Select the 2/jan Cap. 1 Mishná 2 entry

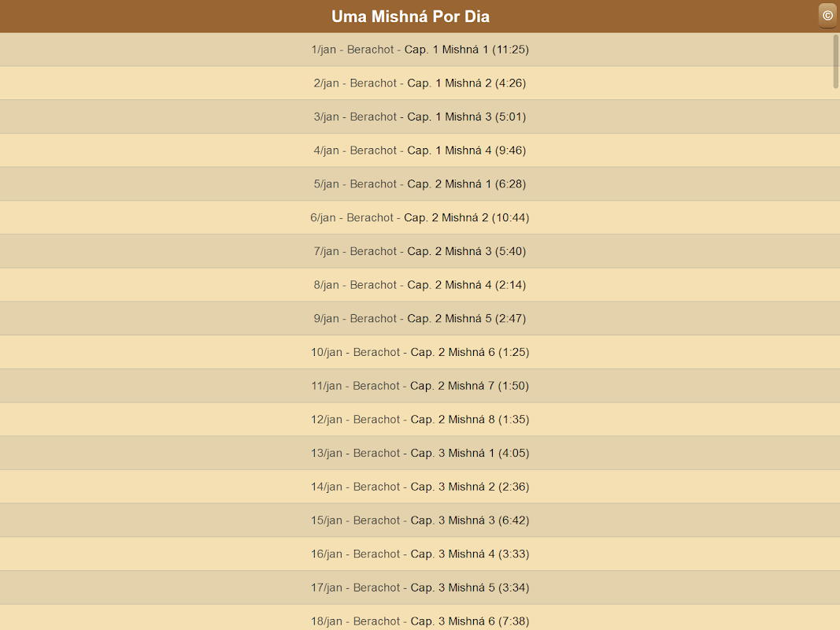pos(420,83)
